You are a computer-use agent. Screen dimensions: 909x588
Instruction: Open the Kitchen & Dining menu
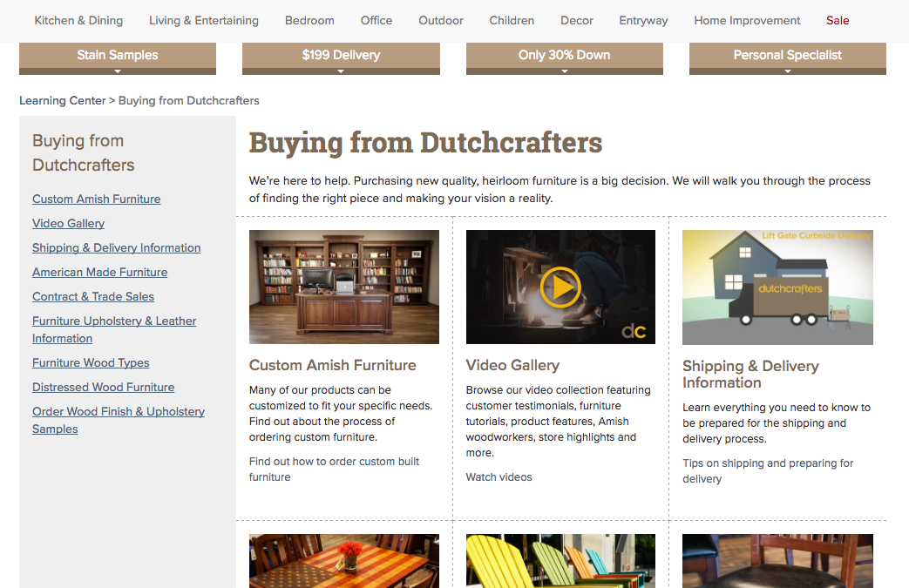coord(78,20)
